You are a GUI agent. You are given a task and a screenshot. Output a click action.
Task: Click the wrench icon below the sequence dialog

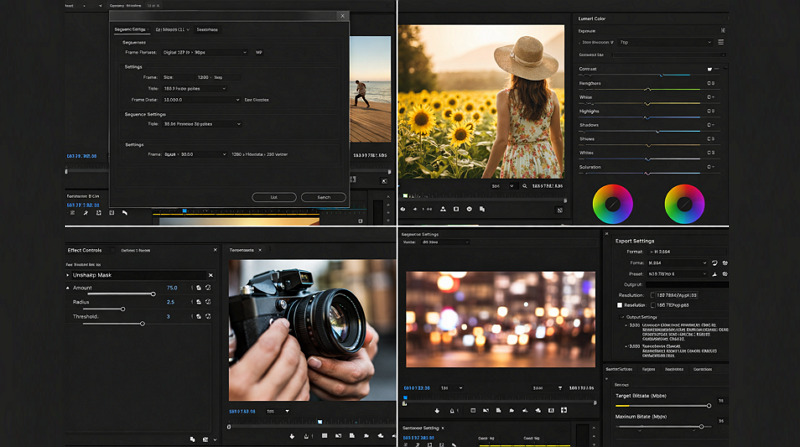tap(125, 213)
